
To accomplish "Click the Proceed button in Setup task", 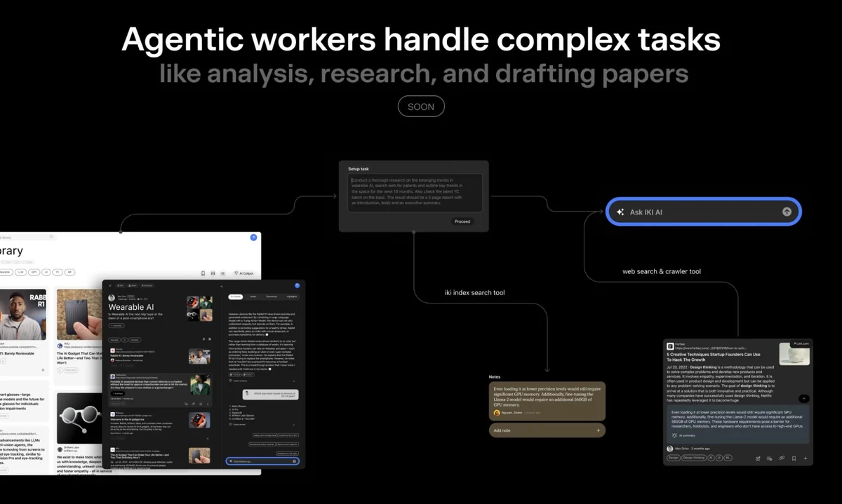I will pos(462,221).
